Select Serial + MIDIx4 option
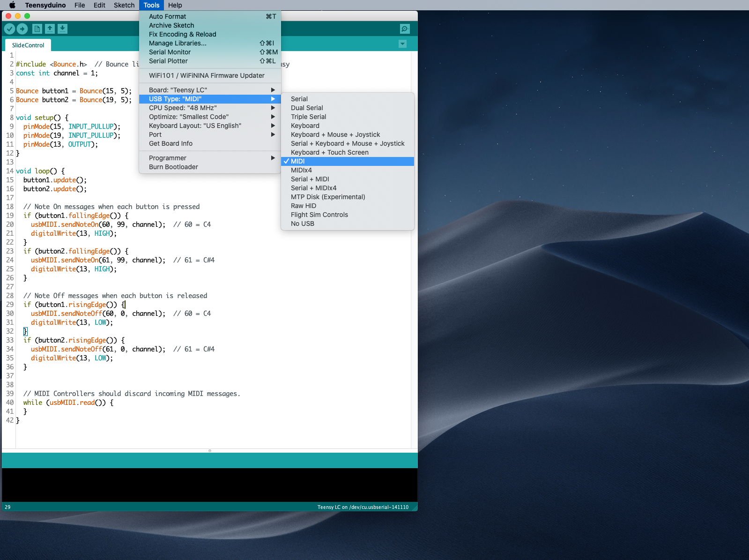This screenshot has width=749, height=560. tap(348, 188)
